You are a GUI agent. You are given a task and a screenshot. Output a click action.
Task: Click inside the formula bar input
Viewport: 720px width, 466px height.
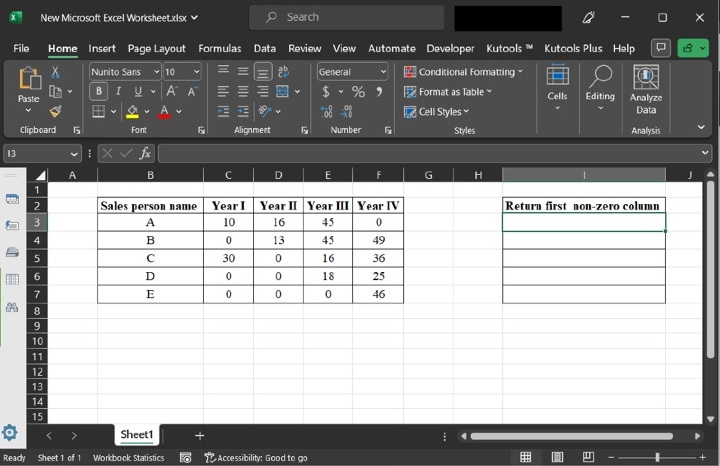click(430, 153)
